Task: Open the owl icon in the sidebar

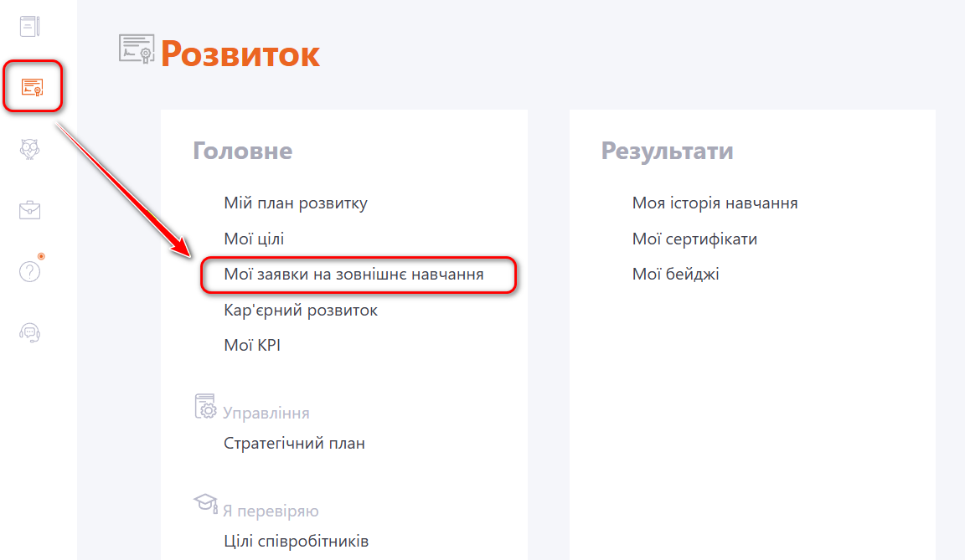Action: [x=30, y=149]
